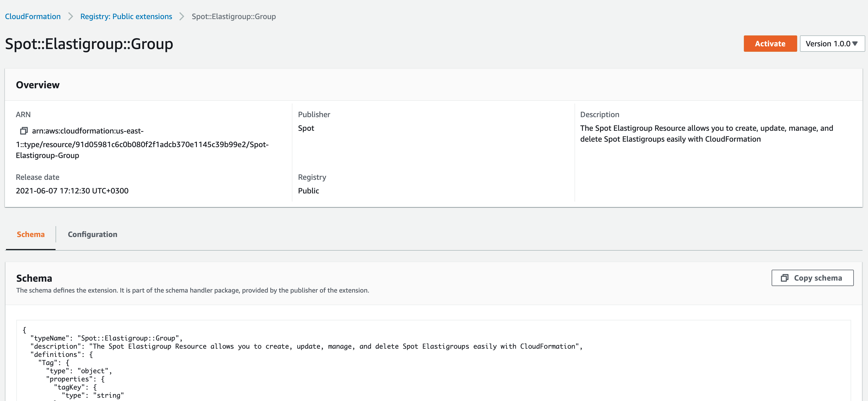This screenshot has height=401, width=868.
Task: Open Registry: Public extensions breadcrumb
Action: (126, 17)
